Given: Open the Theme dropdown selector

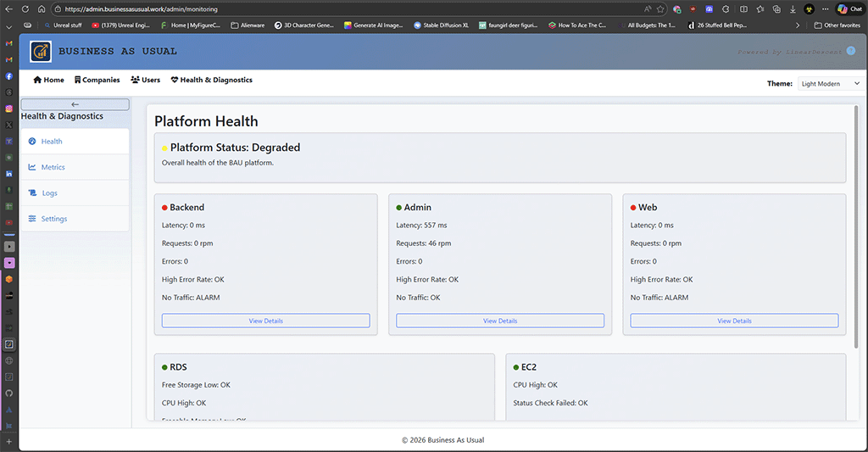Looking at the screenshot, I should tap(830, 84).
